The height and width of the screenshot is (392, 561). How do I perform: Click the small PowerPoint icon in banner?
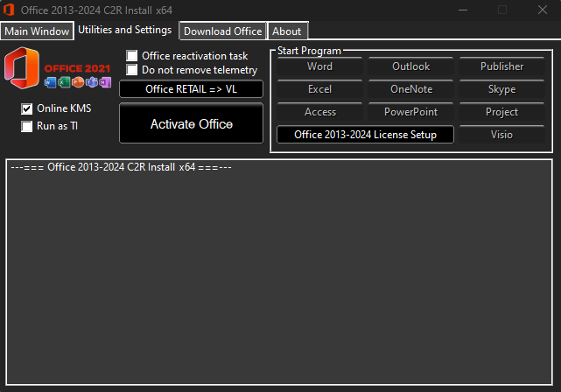(78, 82)
